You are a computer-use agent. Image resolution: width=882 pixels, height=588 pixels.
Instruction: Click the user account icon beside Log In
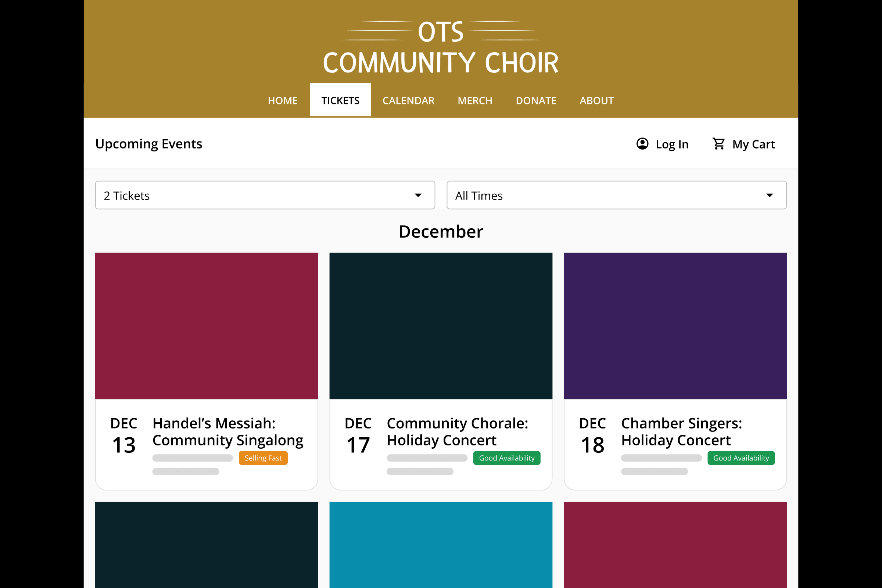pos(642,144)
